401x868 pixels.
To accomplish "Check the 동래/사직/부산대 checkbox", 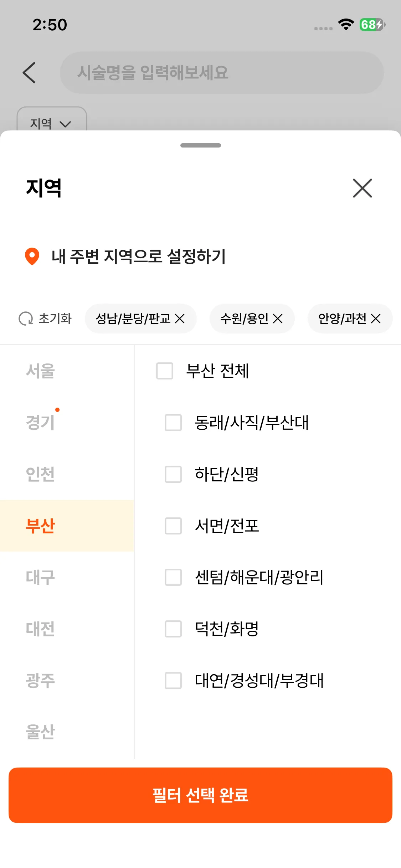I will pyautogui.click(x=173, y=423).
